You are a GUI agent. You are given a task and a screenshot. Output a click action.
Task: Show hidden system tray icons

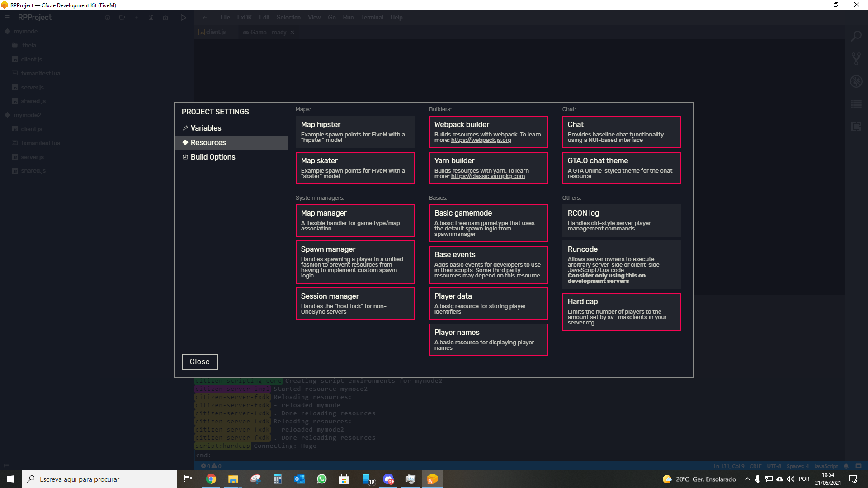(747, 479)
